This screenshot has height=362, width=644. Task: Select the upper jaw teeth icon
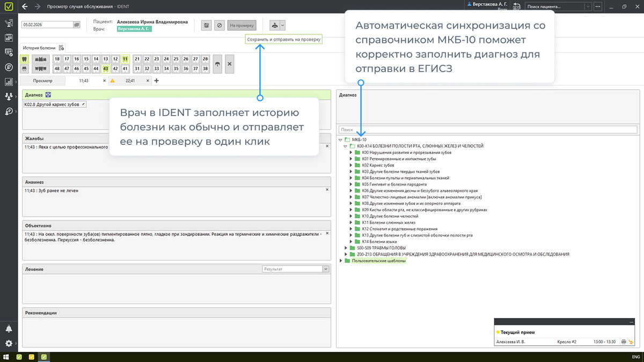point(40,59)
